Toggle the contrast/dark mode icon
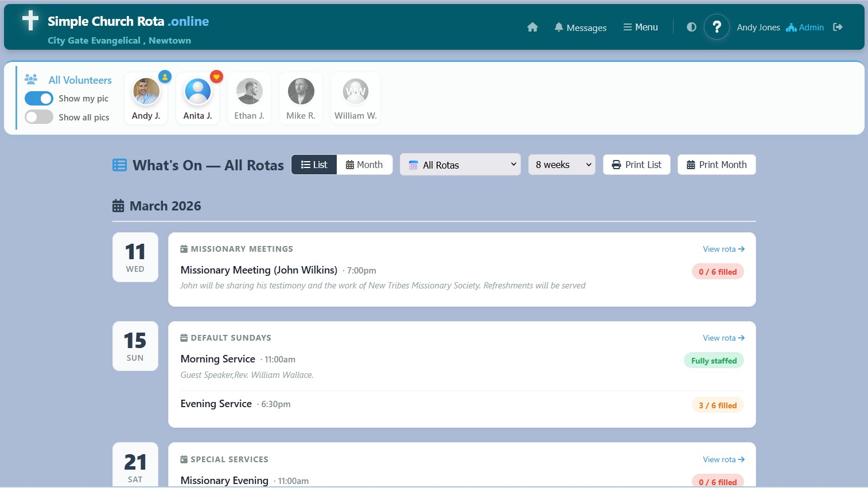This screenshot has width=868, height=488. click(691, 27)
